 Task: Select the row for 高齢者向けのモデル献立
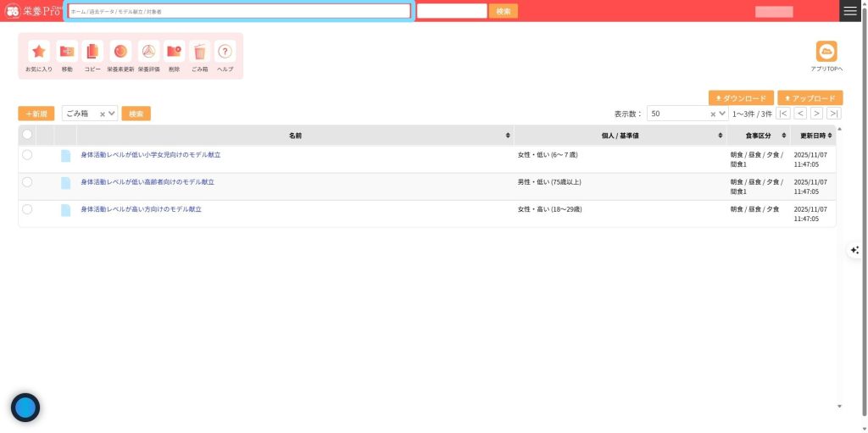[x=27, y=182]
